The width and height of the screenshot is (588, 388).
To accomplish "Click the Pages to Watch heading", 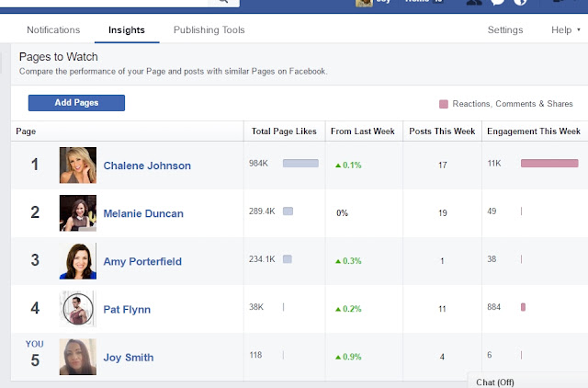I will (x=59, y=57).
